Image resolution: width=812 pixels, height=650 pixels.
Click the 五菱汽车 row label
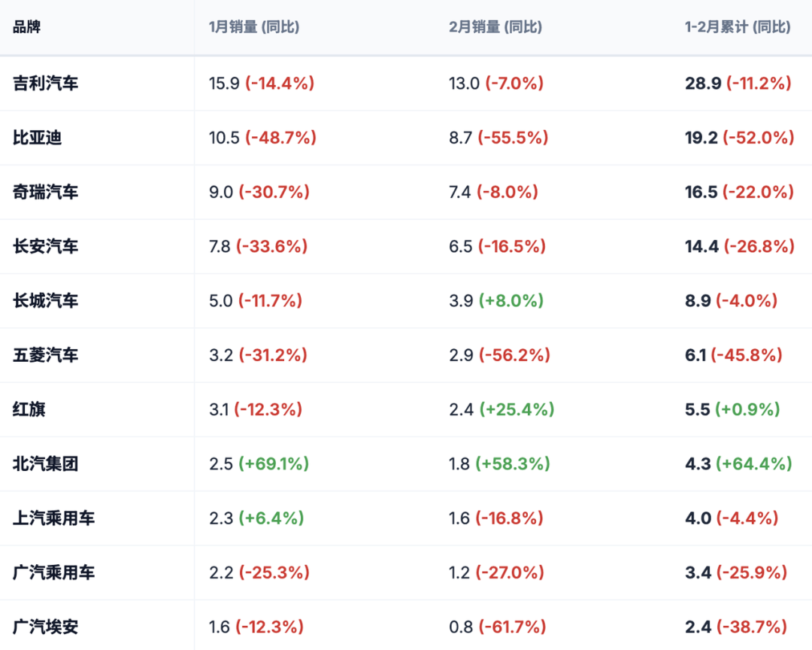coord(45,355)
